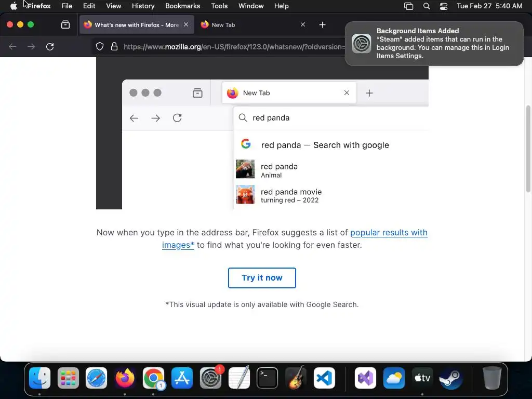Open Control Center in menu bar
The image size is (532, 399).
point(444,6)
